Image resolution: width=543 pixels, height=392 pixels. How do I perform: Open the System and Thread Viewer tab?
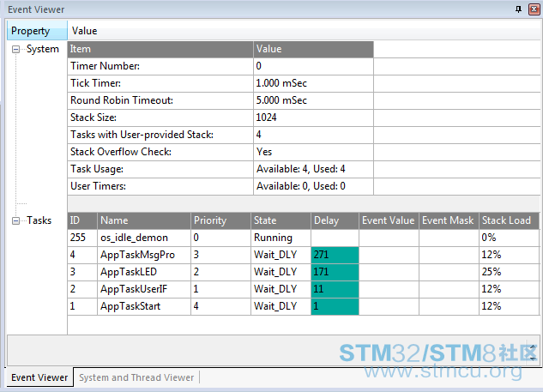136,377
